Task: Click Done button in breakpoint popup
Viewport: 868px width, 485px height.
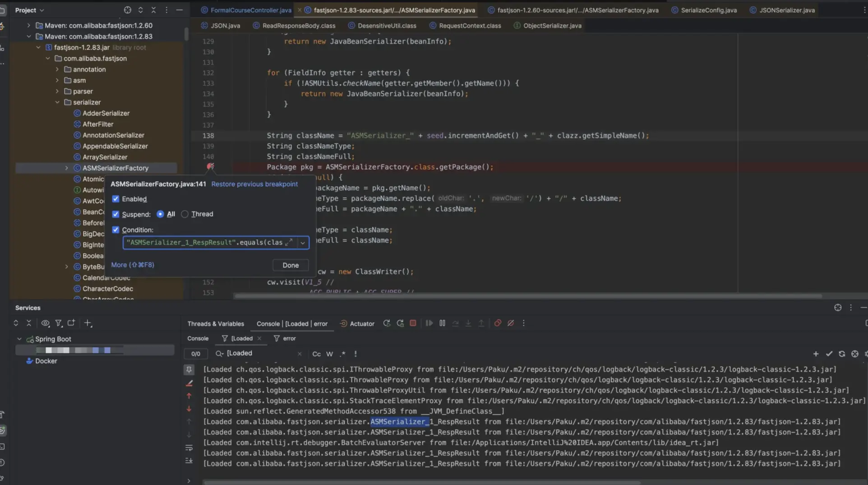Action: coord(291,265)
